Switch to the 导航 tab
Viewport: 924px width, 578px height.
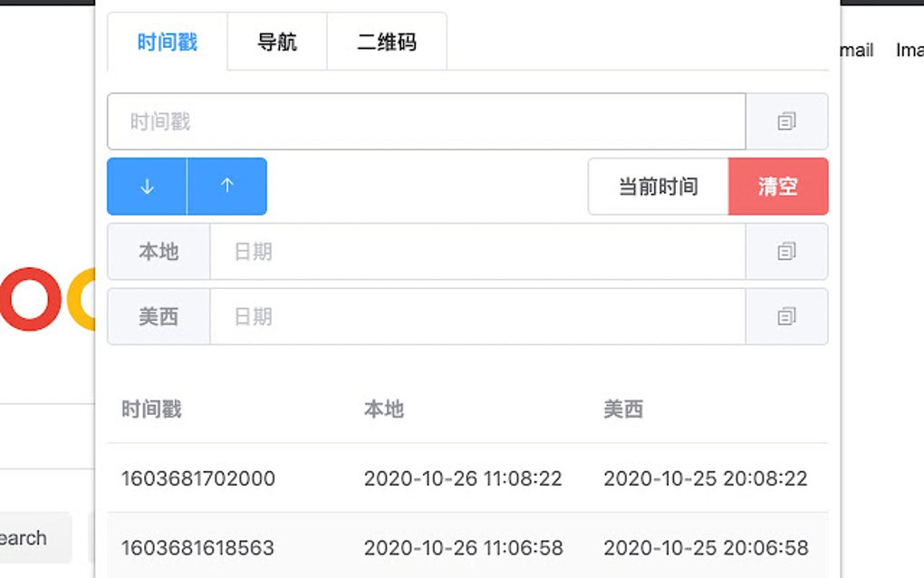click(277, 41)
